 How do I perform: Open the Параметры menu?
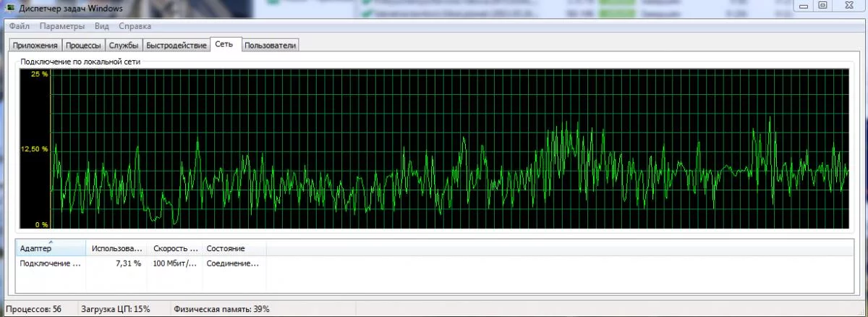[x=62, y=26]
